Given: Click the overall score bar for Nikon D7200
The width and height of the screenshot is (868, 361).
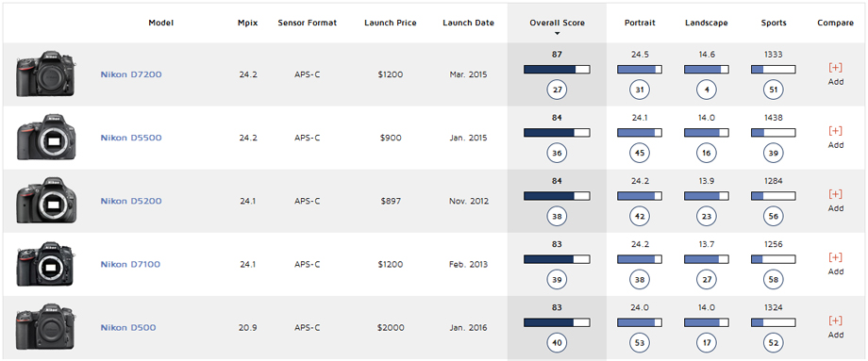Looking at the screenshot, I should 557,69.
